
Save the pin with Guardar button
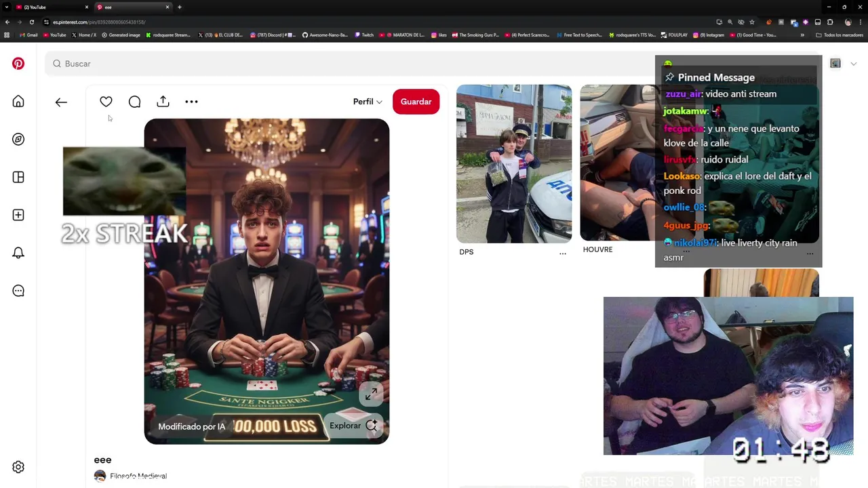416,102
